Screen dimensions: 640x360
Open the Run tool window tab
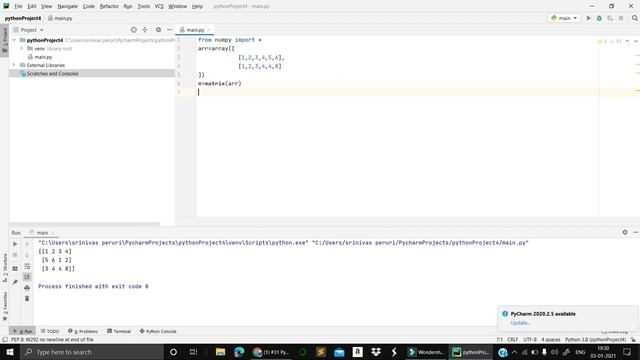coord(23,331)
